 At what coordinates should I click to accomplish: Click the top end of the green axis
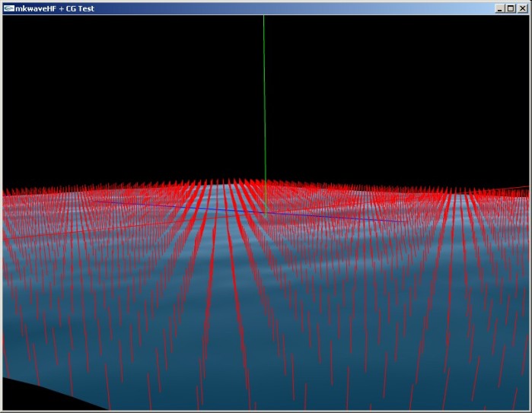click(x=263, y=18)
